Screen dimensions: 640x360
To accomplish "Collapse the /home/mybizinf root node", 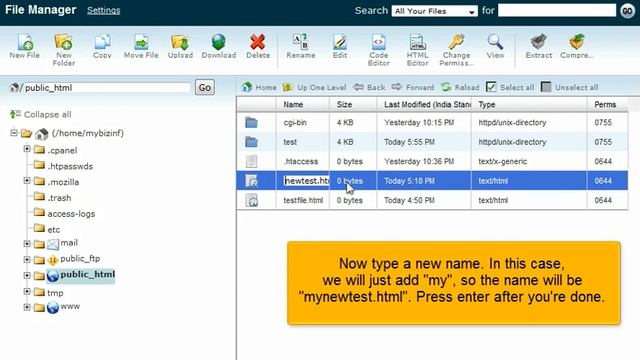I will pos(14,133).
